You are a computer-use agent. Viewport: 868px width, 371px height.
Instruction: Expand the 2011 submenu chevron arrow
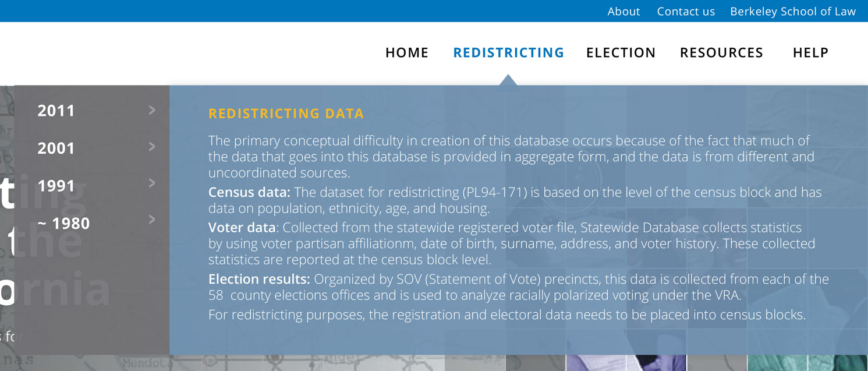pyautogui.click(x=152, y=109)
